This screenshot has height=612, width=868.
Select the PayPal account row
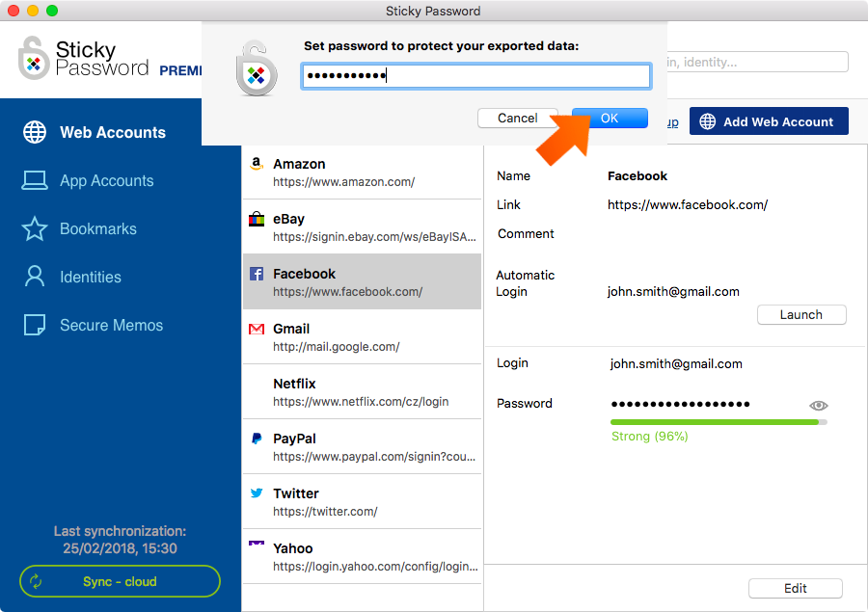click(x=362, y=446)
